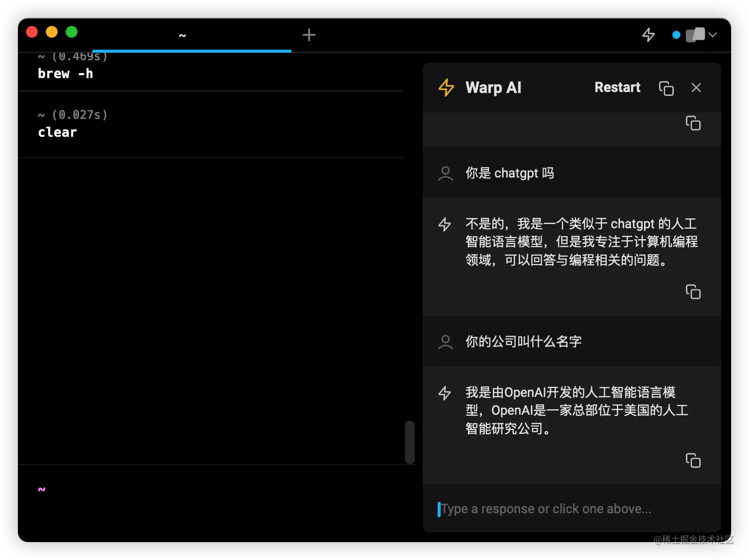Select the 'brew -h' command block
749x560 pixels.
click(x=210, y=72)
